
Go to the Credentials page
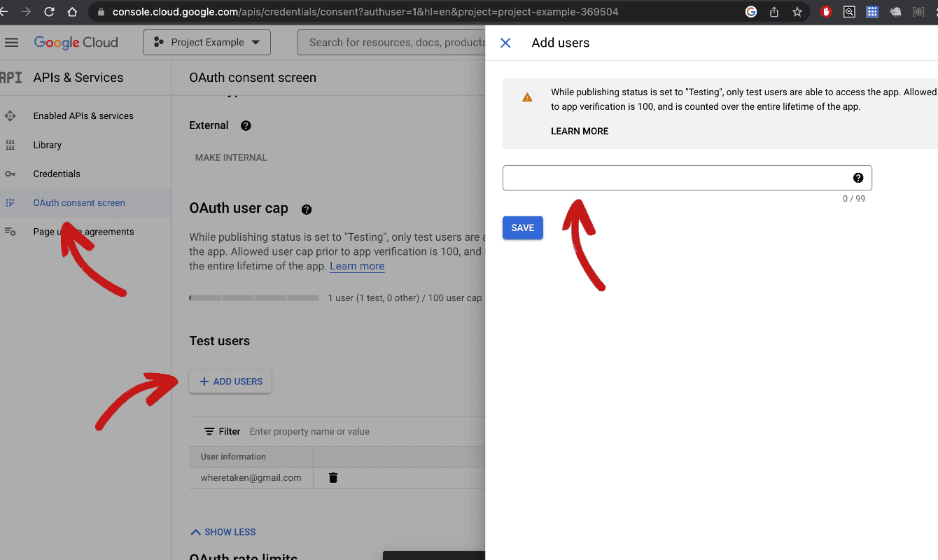coord(57,174)
